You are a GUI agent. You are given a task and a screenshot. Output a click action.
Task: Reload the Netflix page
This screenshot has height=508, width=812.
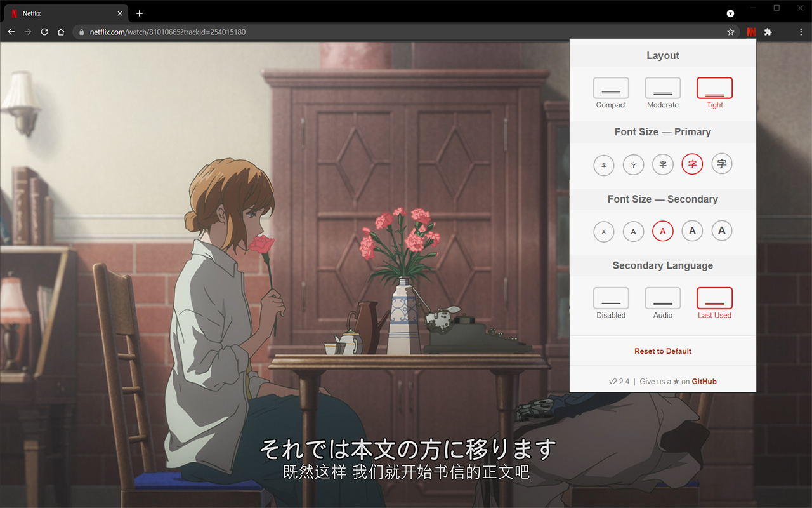coord(44,32)
